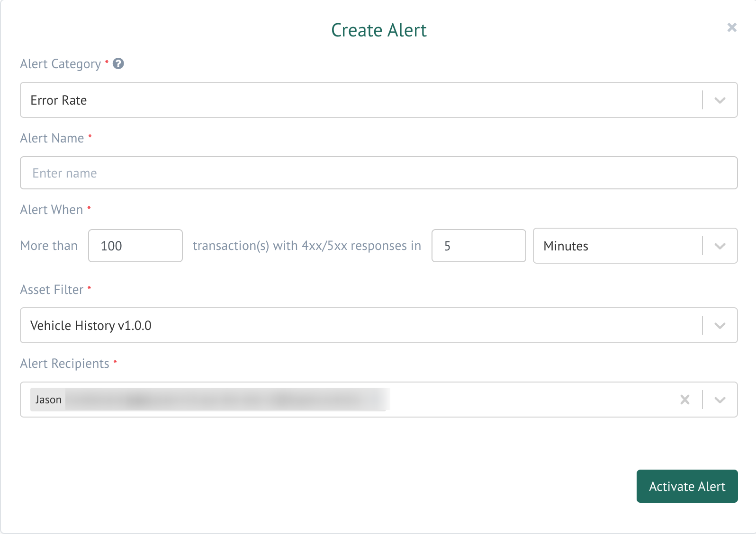Click the Alert Recipients label
Screen dimensions: 756x534
64,364
